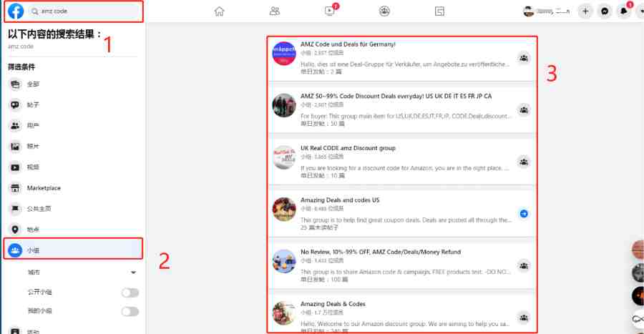Screen dimensions: 644x334
Task: Select the 照片 (Photos) filter
Action: (x=73, y=146)
